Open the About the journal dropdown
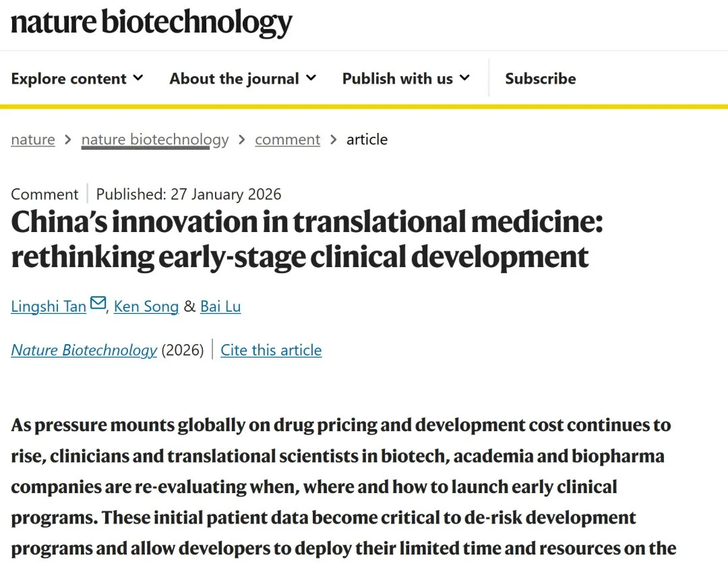The image size is (728, 566). (243, 79)
